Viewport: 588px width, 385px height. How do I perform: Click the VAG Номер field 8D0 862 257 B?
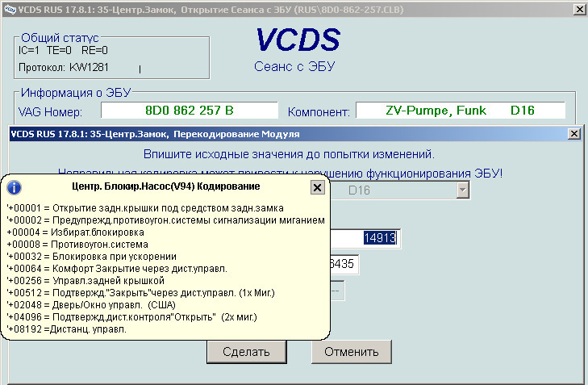pyautogui.click(x=190, y=111)
